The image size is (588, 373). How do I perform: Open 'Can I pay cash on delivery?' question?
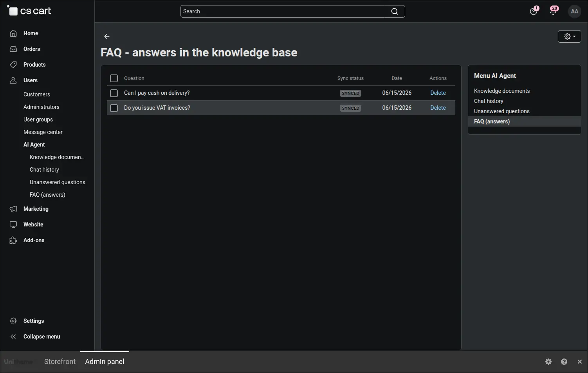157,93
